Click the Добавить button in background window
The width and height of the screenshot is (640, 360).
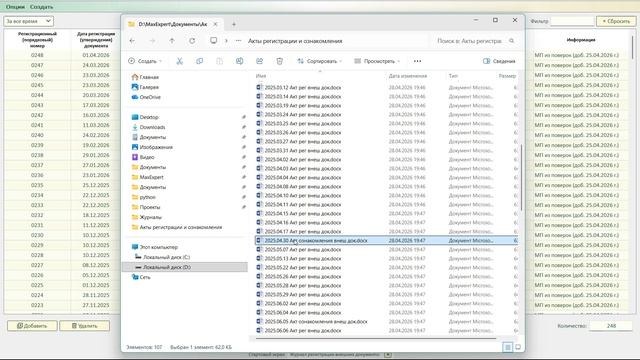coord(32,326)
